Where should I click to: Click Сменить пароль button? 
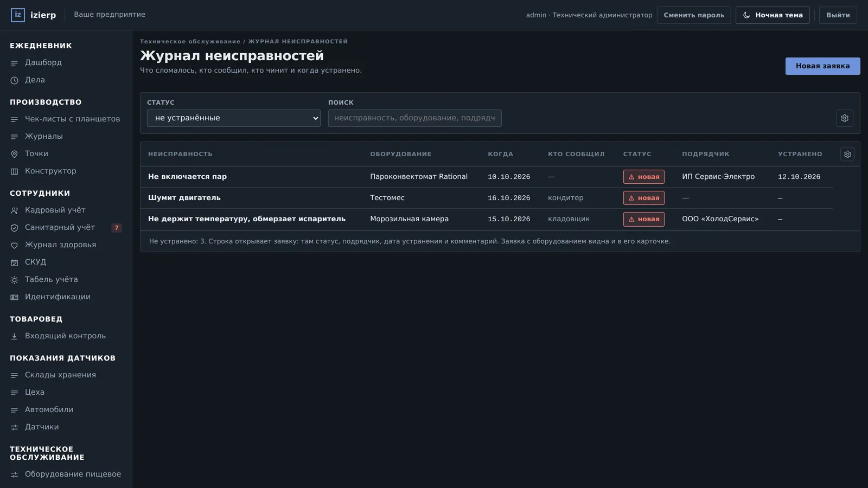(694, 15)
